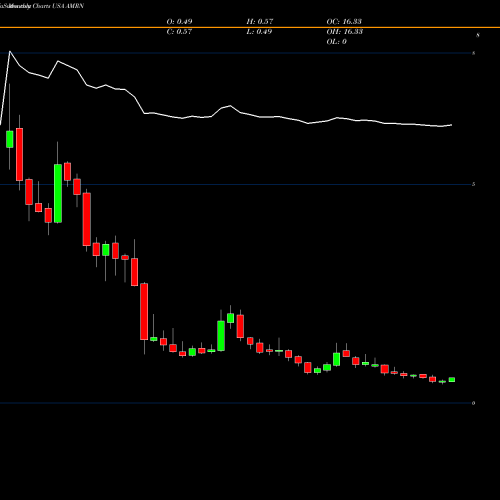The image size is (500, 500).
Task: Click the 'H: 0.57' high value
Action: (260, 22)
